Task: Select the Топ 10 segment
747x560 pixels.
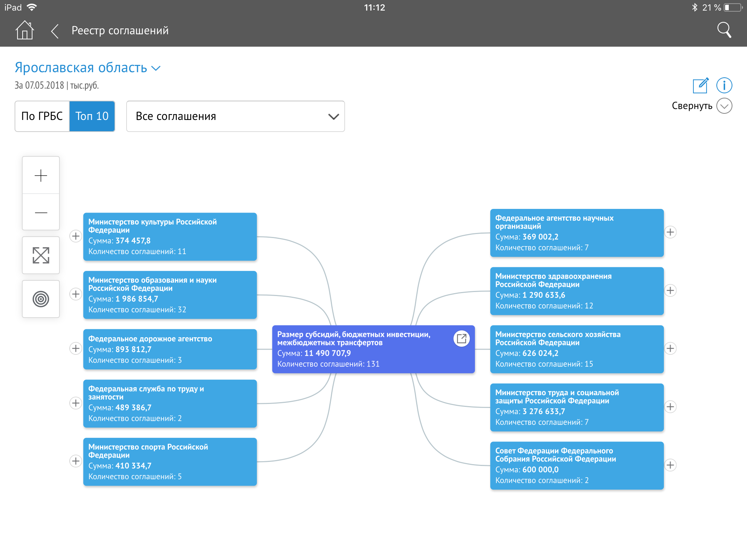Action: pyautogui.click(x=92, y=116)
